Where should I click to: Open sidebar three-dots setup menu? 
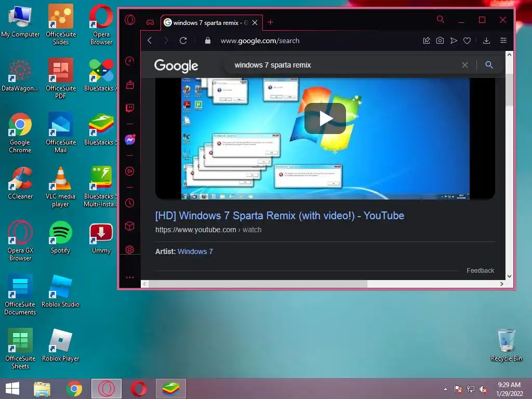(x=129, y=277)
